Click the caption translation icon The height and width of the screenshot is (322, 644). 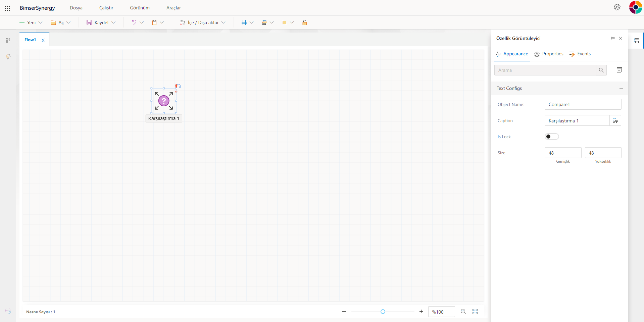tap(615, 121)
